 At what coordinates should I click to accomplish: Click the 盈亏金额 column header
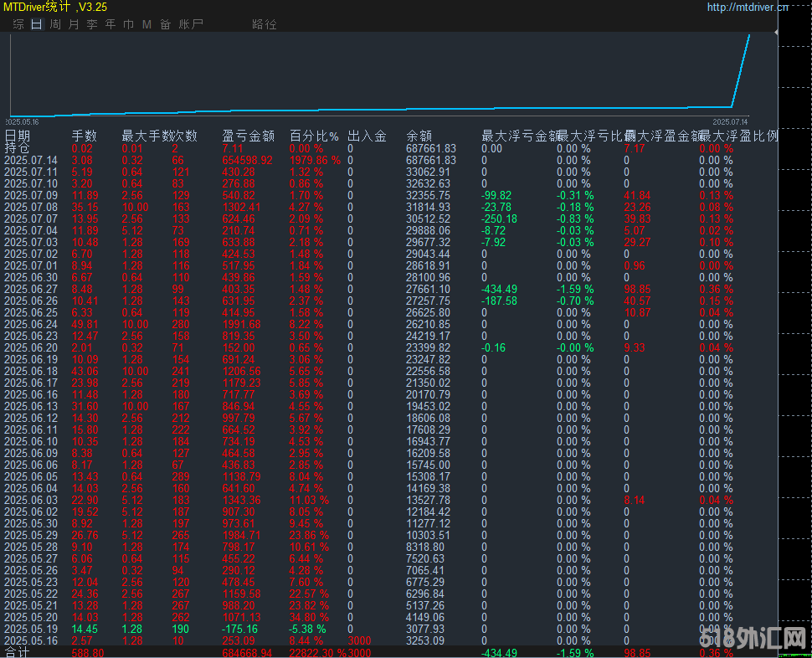248,136
